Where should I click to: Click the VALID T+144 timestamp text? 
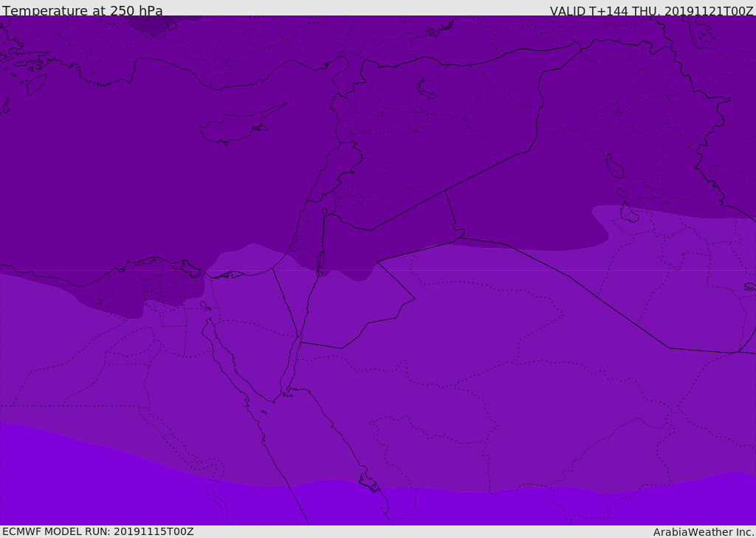click(651, 11)
